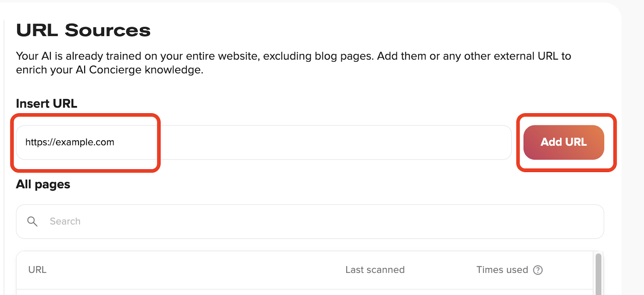Click the magnifier icon in the search bar

pos(32,221)
